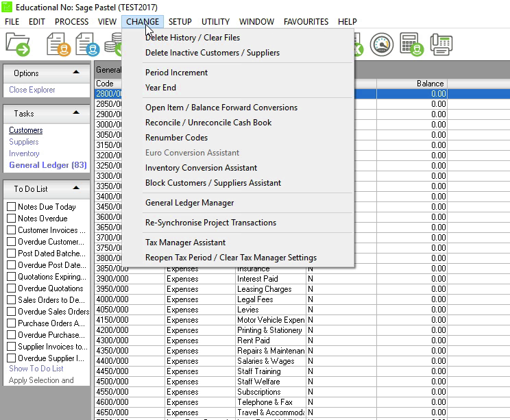Screen dimensions: 510x420
Task: Select the 4000/000 Legal Fees row
Action: pos(255,299)
